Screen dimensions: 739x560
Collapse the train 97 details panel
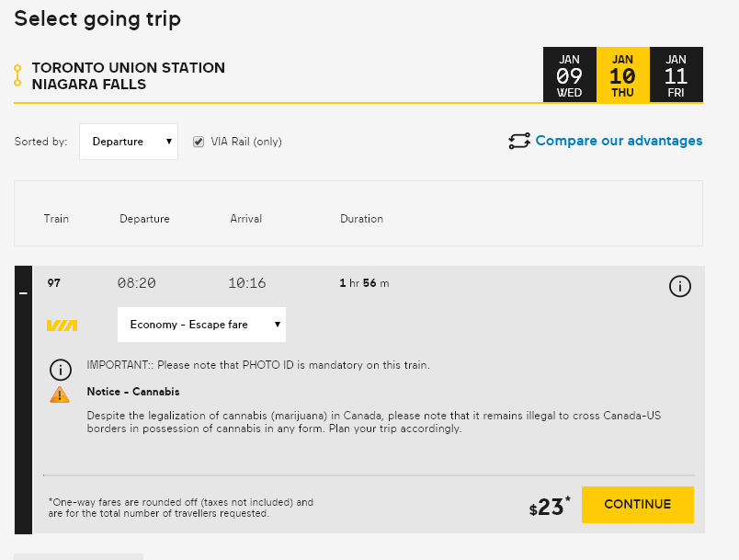(x=24, y=292)
